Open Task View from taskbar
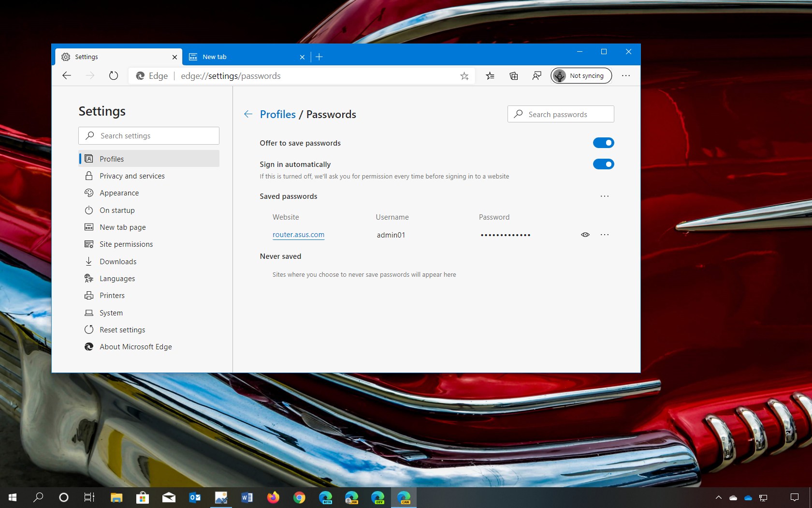The height and width of the screenshot is (508, 812). pos(89,497)
